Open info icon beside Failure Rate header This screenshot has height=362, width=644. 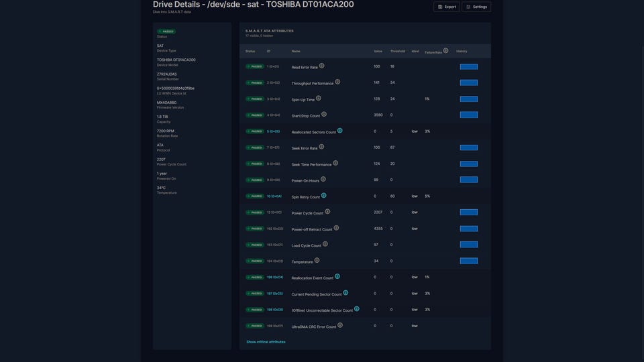[x=445, y=50]
